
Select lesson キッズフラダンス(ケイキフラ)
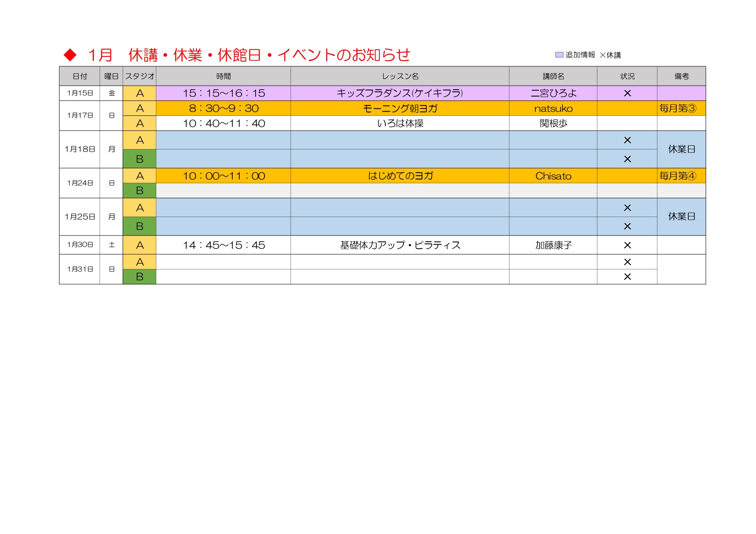[x=400, y=93]
